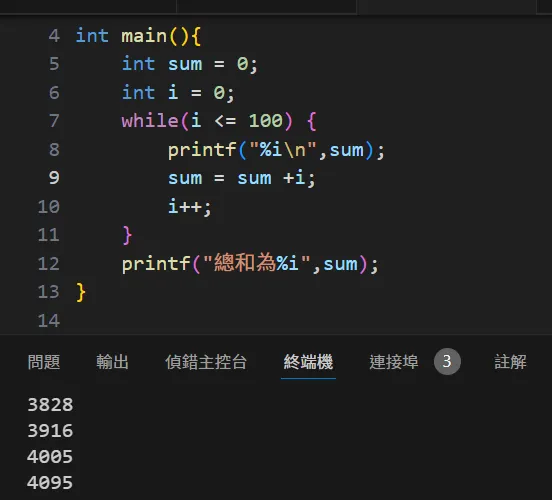This screenshot has height=500, width=552.
Task: Place cursor on 'int main(){' line
Action: click(138, 36)
